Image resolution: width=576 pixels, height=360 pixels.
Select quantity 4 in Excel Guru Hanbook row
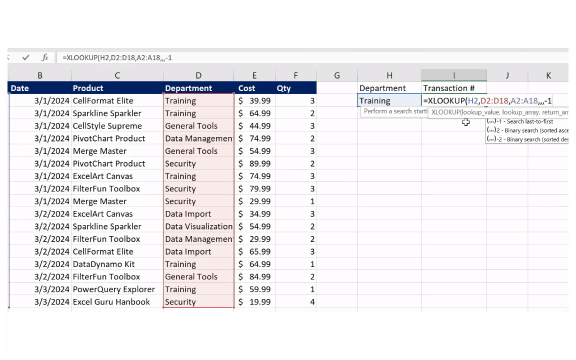[296, 302]
